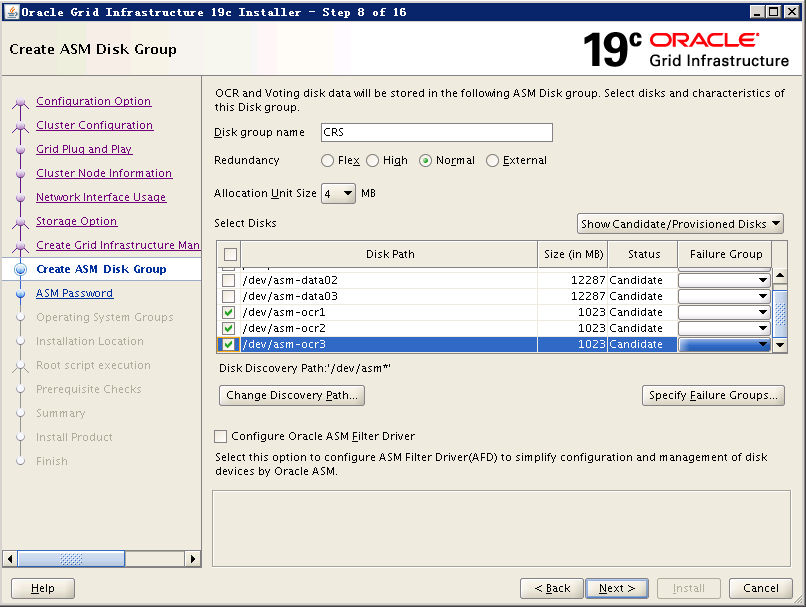Screen dimensions: 806x608
Task: Expand Failure Group dropdown for /dev/asm-ocr1
Action: pyautogui.click(x=724, y=312)
